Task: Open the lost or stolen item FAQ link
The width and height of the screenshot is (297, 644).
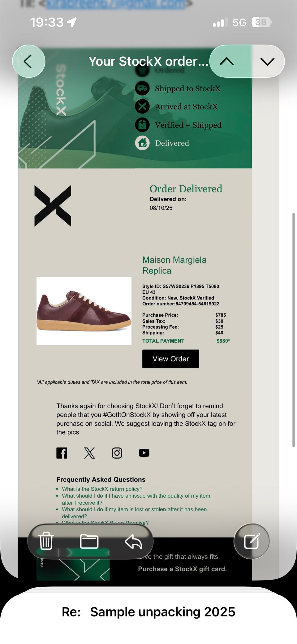Action: pyautogui.click(x=134, y=513)
